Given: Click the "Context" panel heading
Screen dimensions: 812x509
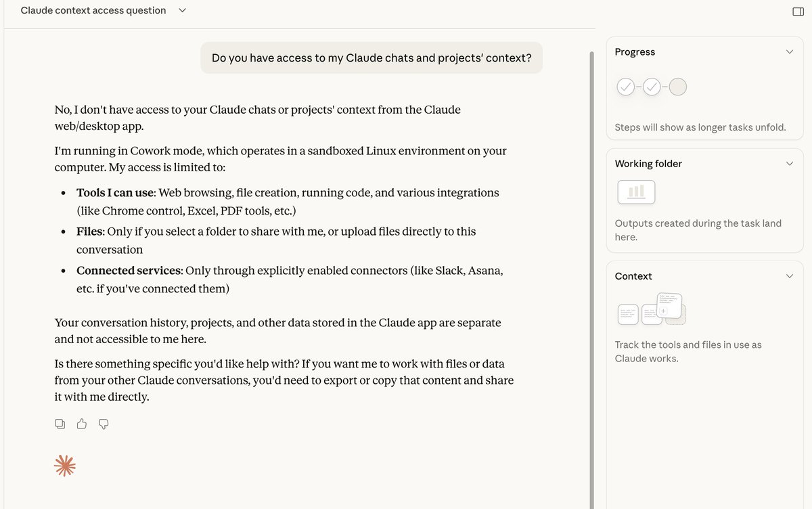Looking at the screenshot, I should tap(633, 276).
